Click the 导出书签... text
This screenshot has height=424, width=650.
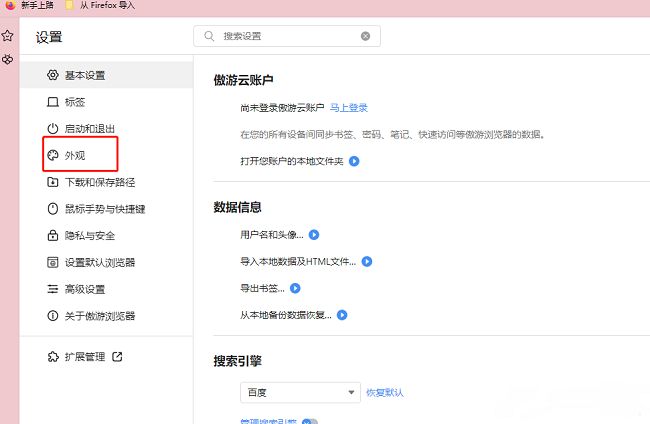coord(262,288)
